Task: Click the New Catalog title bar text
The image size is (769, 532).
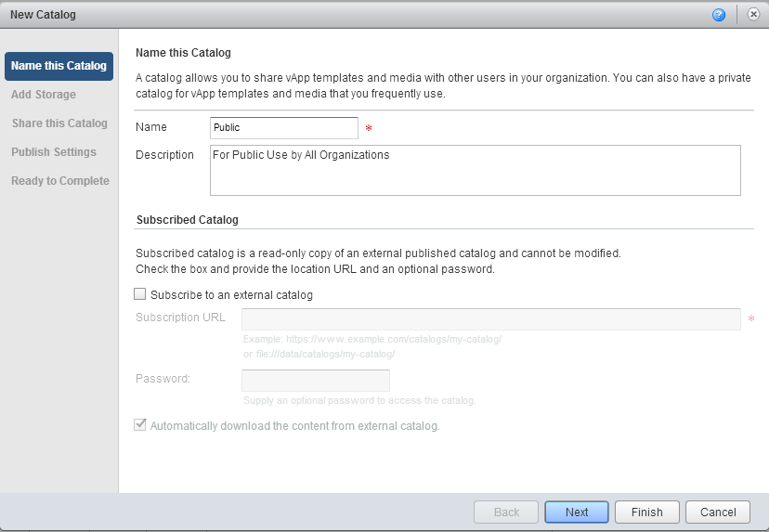Action: point(43,15)
